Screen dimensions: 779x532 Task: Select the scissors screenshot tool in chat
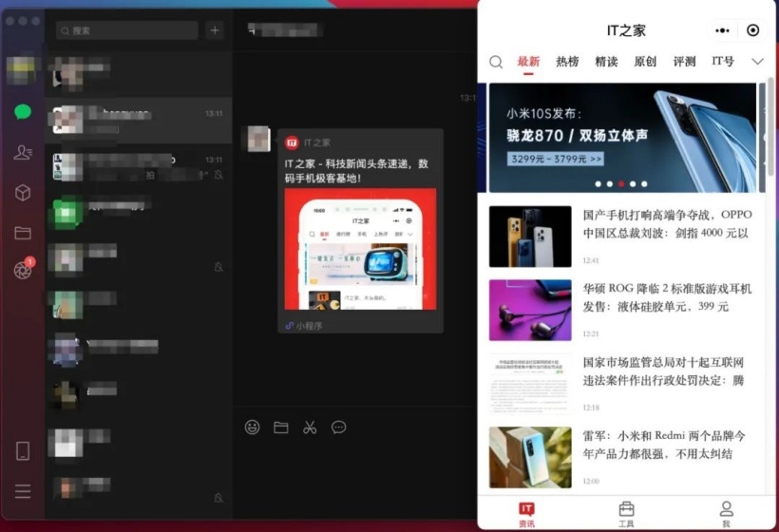[x=310, y=427]
